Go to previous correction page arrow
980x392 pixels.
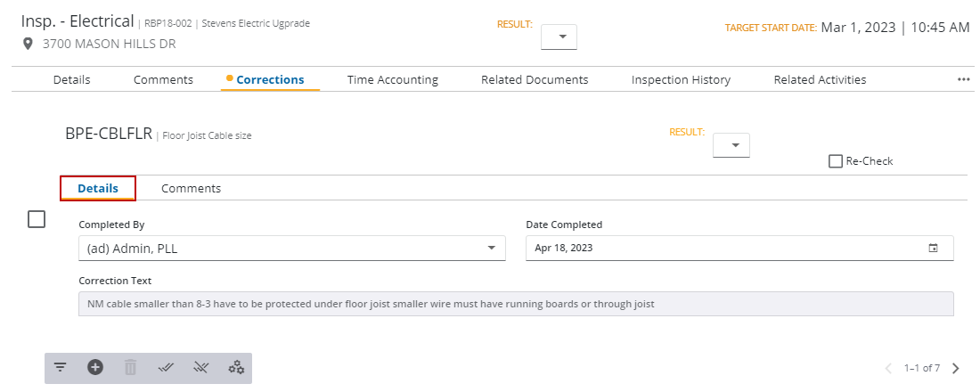888,368
